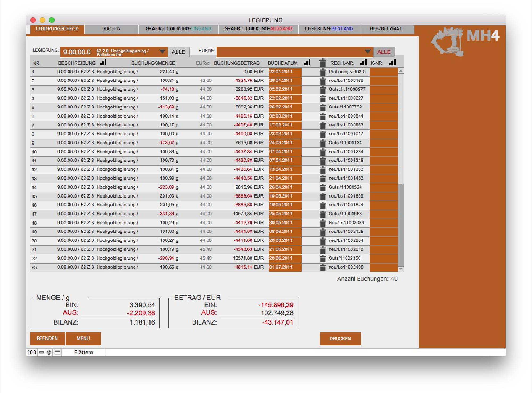The image size is (532, 393).
Task: Delete booking row neu/Ls11001017
Action: coord(323,134)
